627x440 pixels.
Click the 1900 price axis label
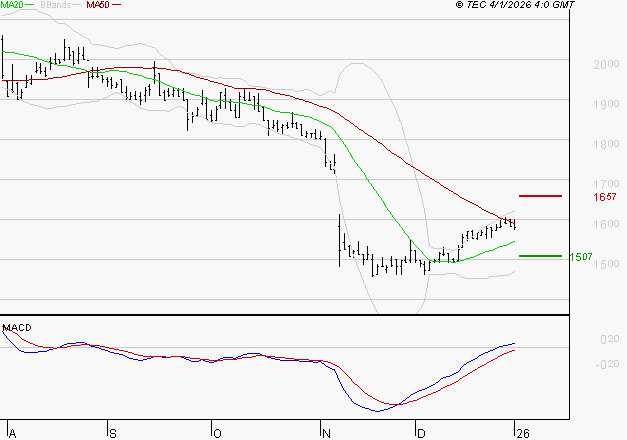coord(606,104)
